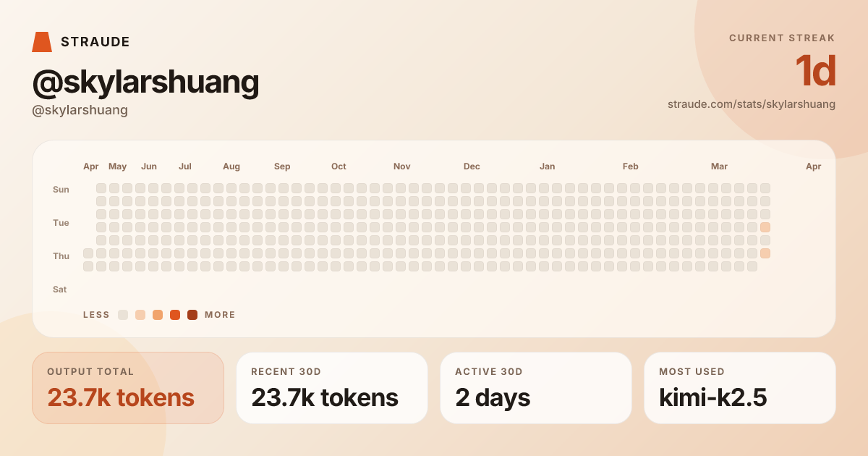
Task: Click the highlighted Wednesday cell in last column
Action: coord(765,227)
